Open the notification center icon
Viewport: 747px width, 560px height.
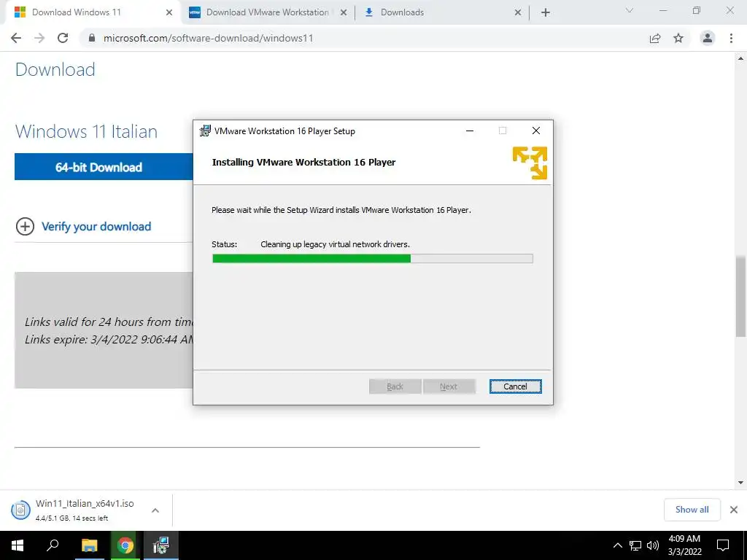tap(723, 545)
